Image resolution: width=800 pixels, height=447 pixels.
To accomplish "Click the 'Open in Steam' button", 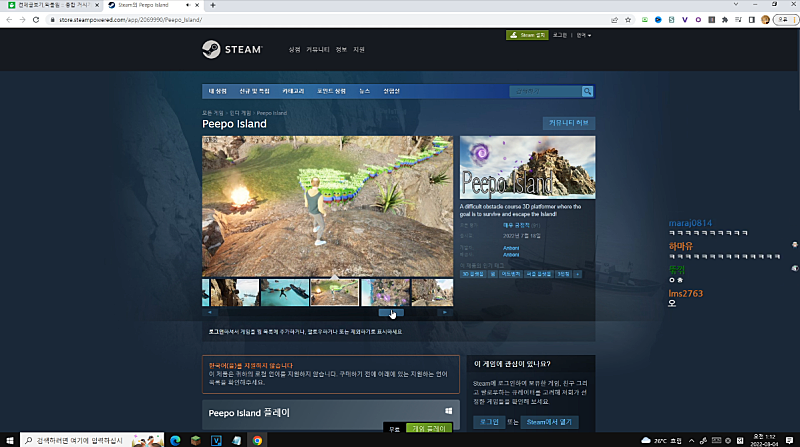I will coord(549,422).
